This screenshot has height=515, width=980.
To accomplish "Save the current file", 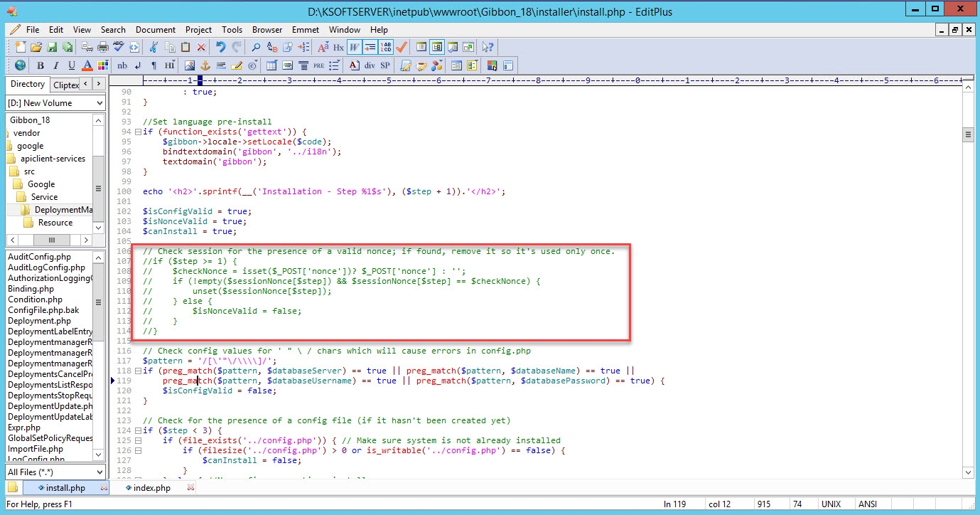I will 52,47.
